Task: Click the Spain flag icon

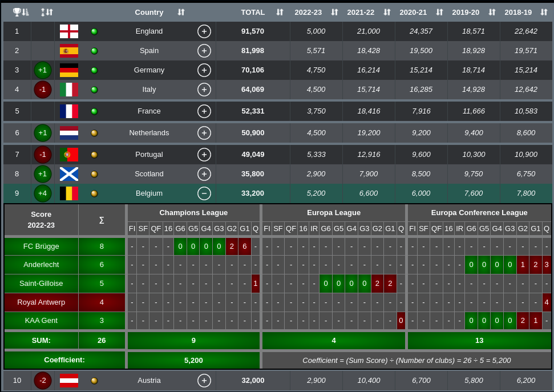Action: point(69,51)
